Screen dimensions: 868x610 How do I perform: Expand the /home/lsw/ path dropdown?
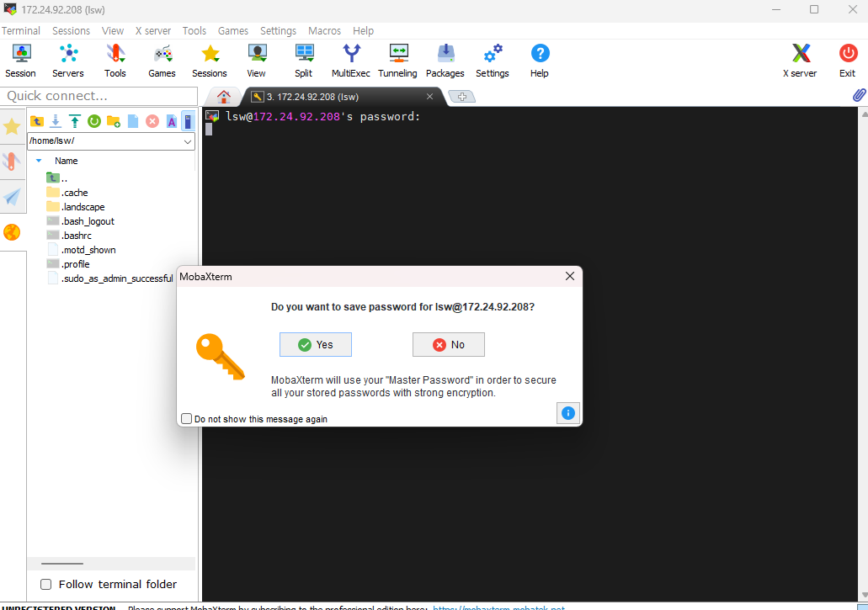point(188,141)
